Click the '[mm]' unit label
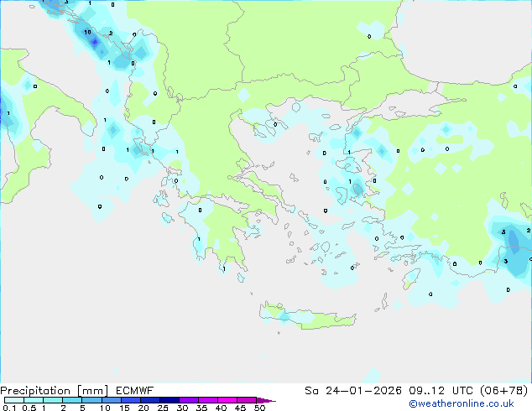 [92, 391]
